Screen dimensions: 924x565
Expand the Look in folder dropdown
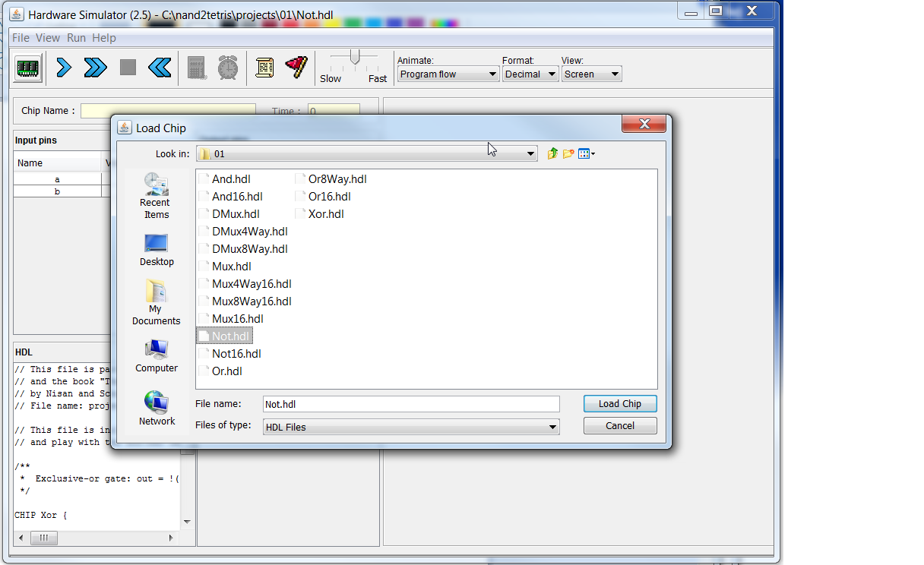(x=531, y=154)
